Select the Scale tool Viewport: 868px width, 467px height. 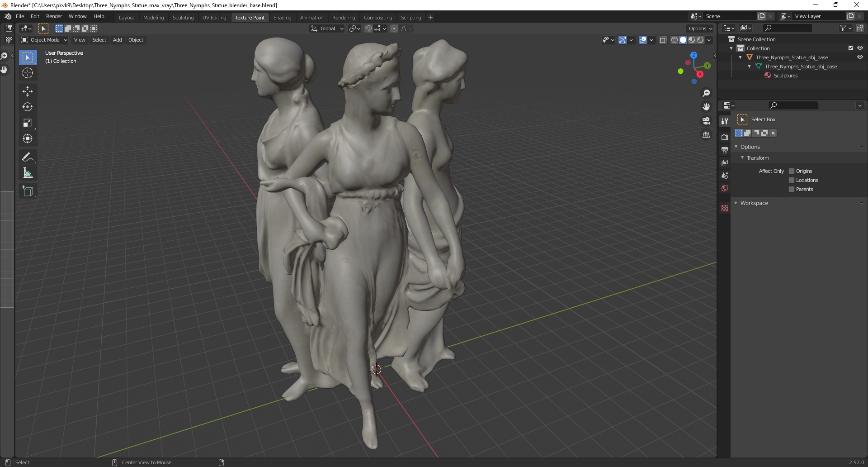click(28, 123)
